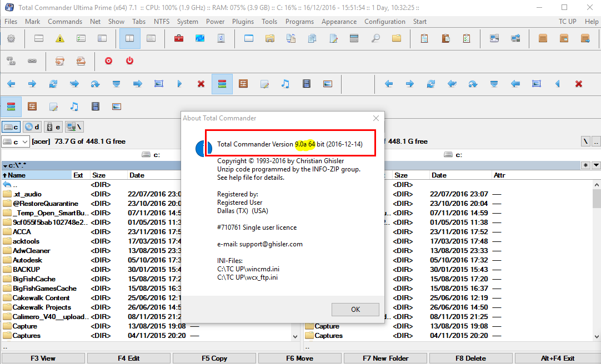This screenshot has width=601, height=364.
Task: Click the red circular target icon
Action: click(x=109, y=60)
